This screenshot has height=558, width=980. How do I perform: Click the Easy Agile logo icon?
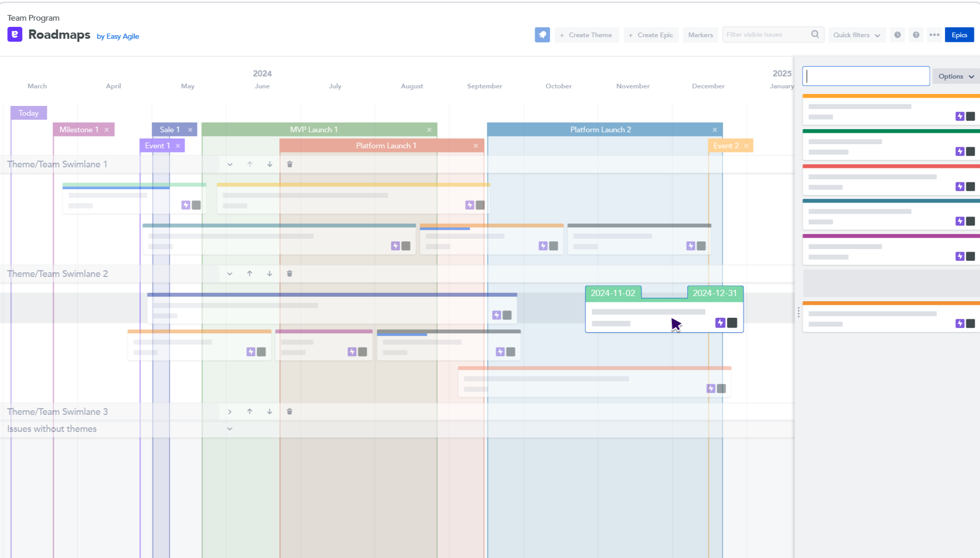tap(14, 35)
